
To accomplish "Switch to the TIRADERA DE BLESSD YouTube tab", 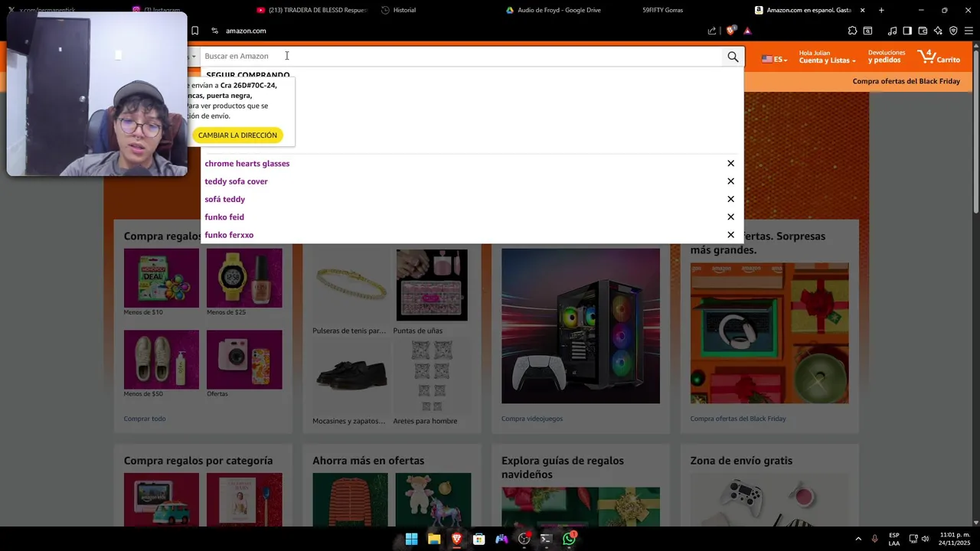I will pos(312,10).
